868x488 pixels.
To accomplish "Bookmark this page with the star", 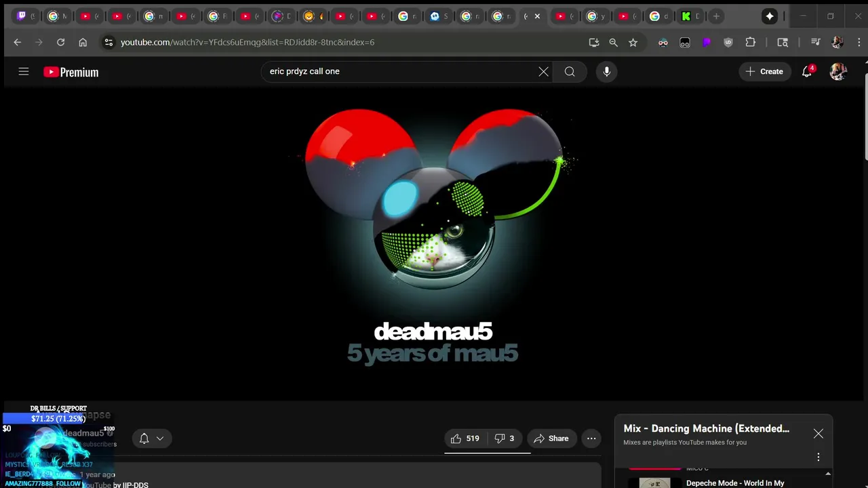I will 633,42.
